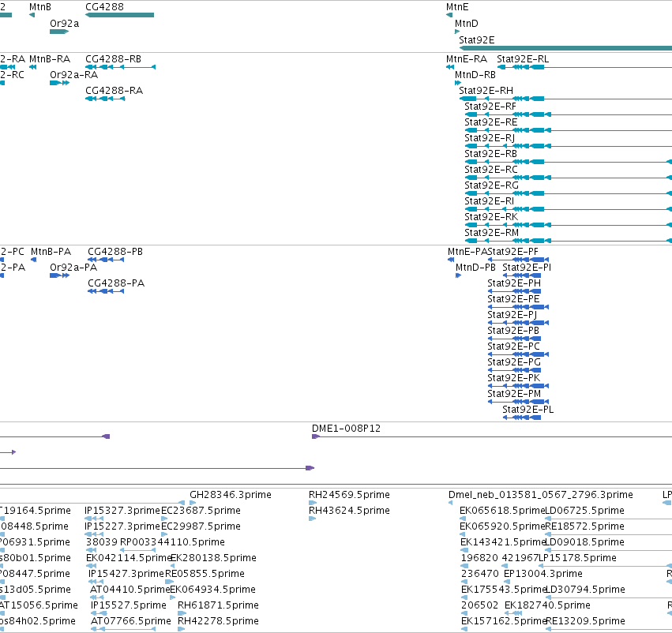Image resolution: width=672 pixels, height=633 pixels.
Task: Open polypeptide Stat92E-PJ
Action: tap(512, 315)
